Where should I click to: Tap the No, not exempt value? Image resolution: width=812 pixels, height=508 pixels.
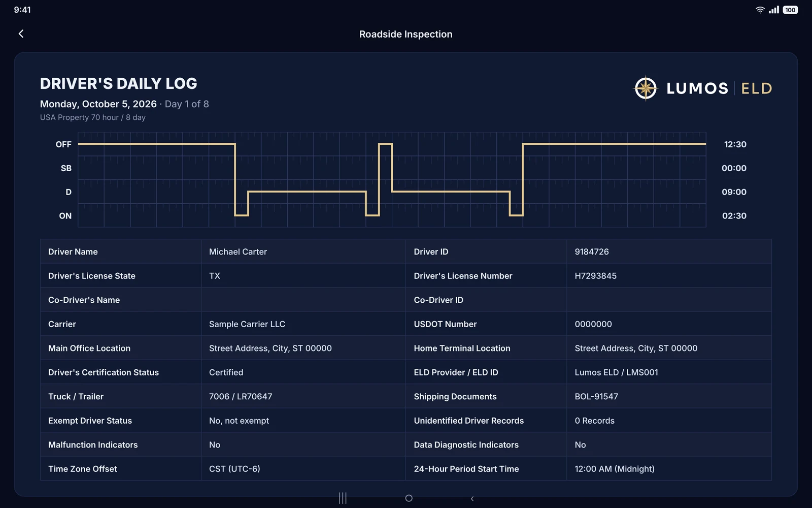point(239,421)
